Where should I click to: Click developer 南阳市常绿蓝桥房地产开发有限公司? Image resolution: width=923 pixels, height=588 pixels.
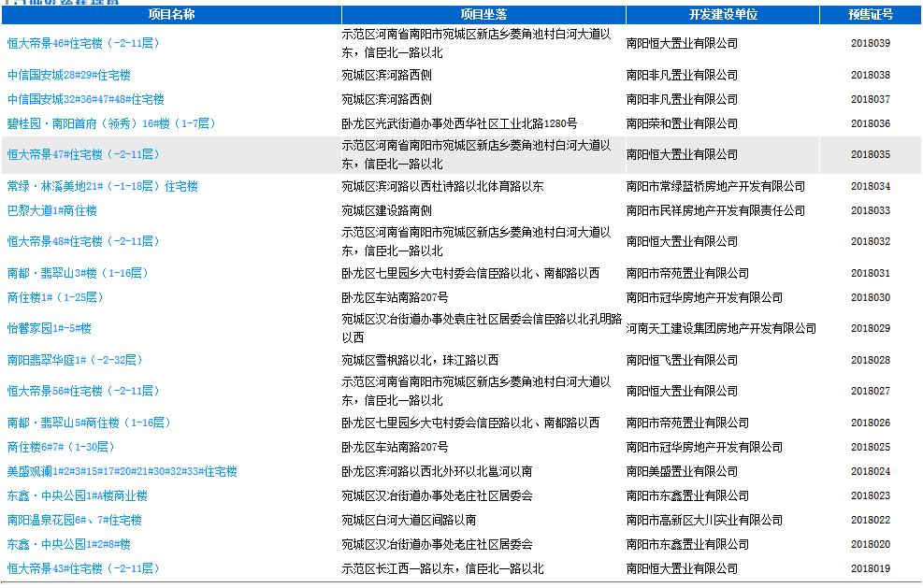coord(715,186)
